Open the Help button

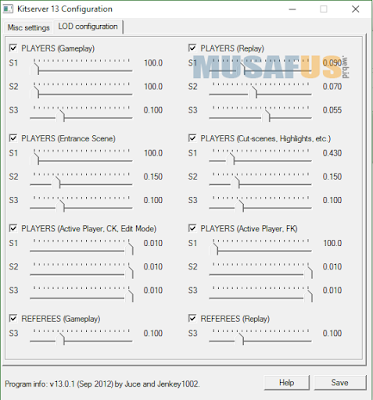(287, 383)
